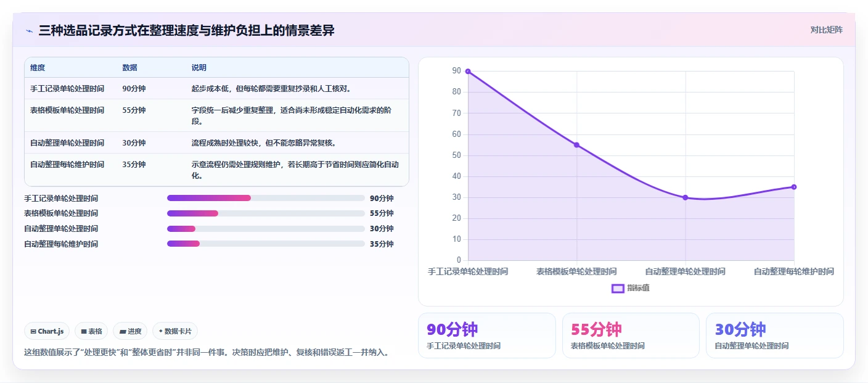Click the footer note starting 这组数值展示了
868x383 pixels.
pos(207,353)
